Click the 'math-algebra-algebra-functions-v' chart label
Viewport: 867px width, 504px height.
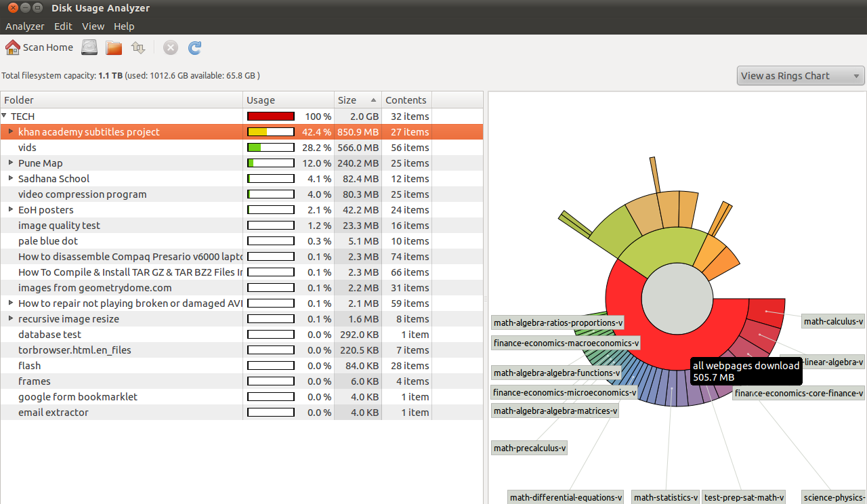(x=557, y=373)
